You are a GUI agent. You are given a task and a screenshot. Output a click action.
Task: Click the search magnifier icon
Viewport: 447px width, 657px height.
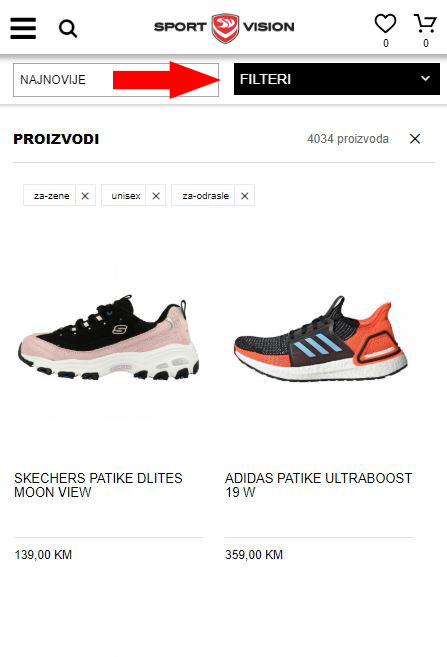pos(68,29)
